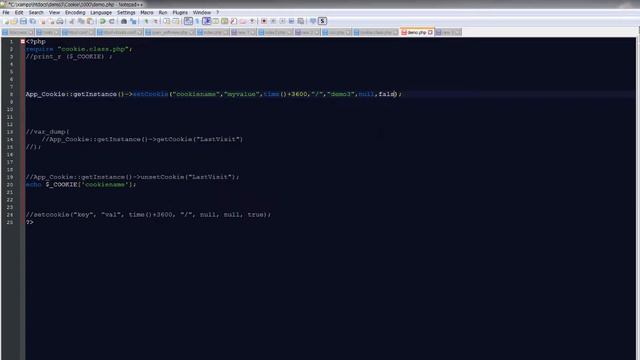Create a new document via toolbar icon
640x360 pixels.
(x=5, y=21)
